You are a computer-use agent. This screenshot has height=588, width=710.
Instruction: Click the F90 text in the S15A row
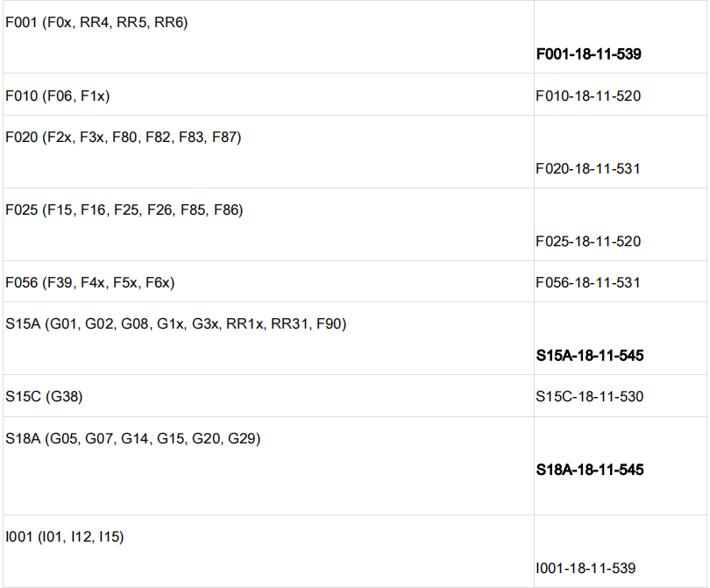(330, 324)
